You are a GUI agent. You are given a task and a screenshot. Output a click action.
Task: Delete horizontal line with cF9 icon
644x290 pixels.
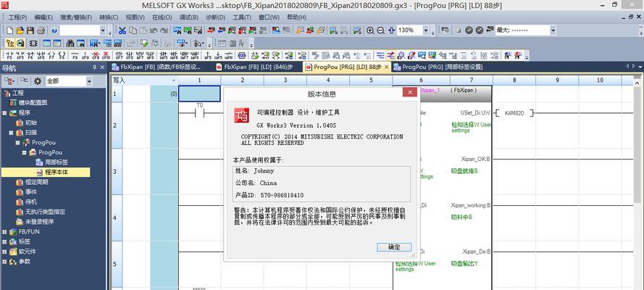pyautogui.click(x=96, y=55)
